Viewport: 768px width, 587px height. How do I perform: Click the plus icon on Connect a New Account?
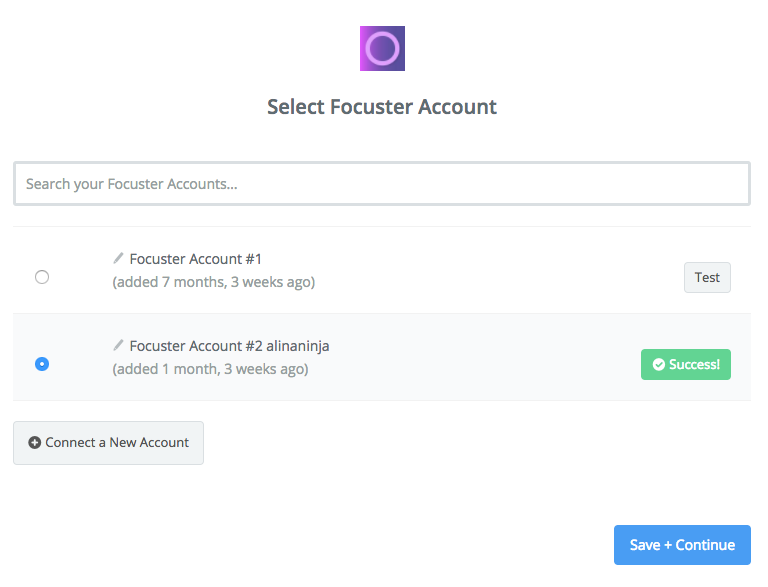34,442
